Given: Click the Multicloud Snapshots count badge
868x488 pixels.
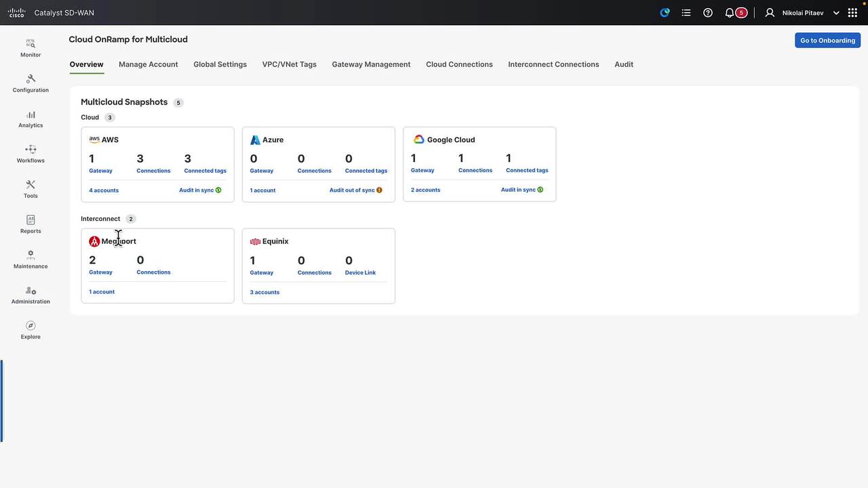Looking at the screenshot, I should pyautogui.click(x=178, y=103).
